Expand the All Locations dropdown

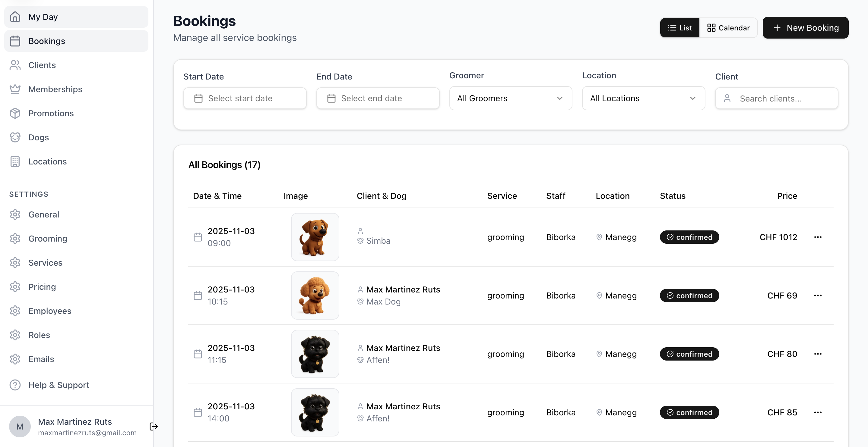pyautogui.click(x=643, y=98)
